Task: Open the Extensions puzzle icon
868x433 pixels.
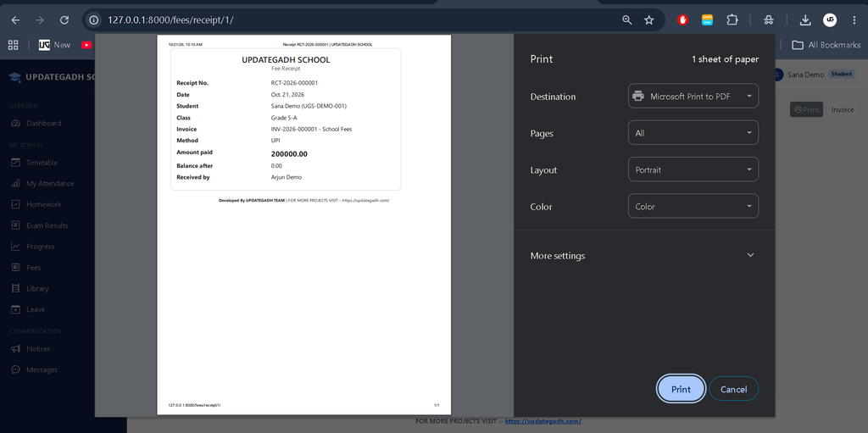Action: click(732, 20)
